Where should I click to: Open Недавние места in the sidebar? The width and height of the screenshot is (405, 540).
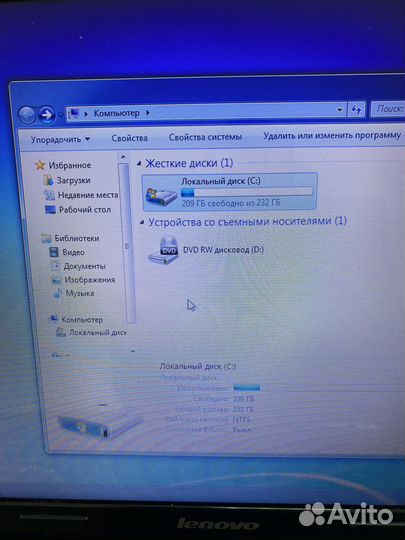88,195
